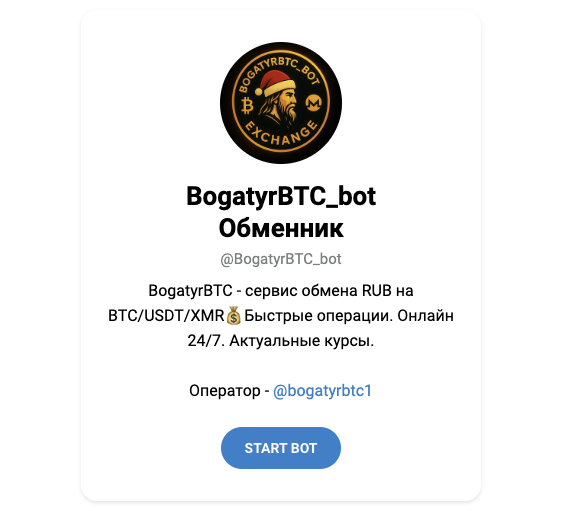The width and height of the screenshot is (563, 511).
Task: Click the Monero logo in the avatar
Action: [314, 103]
